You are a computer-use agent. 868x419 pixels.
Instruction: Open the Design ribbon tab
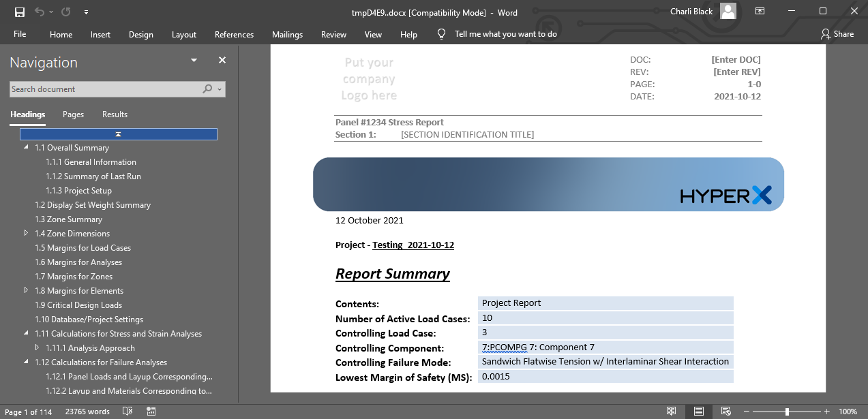point(141,34)
